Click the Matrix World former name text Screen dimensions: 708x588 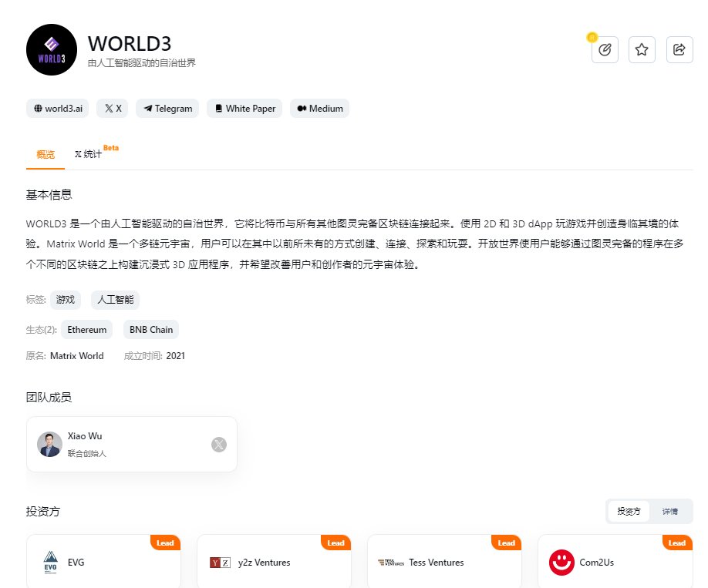point(77,355)
